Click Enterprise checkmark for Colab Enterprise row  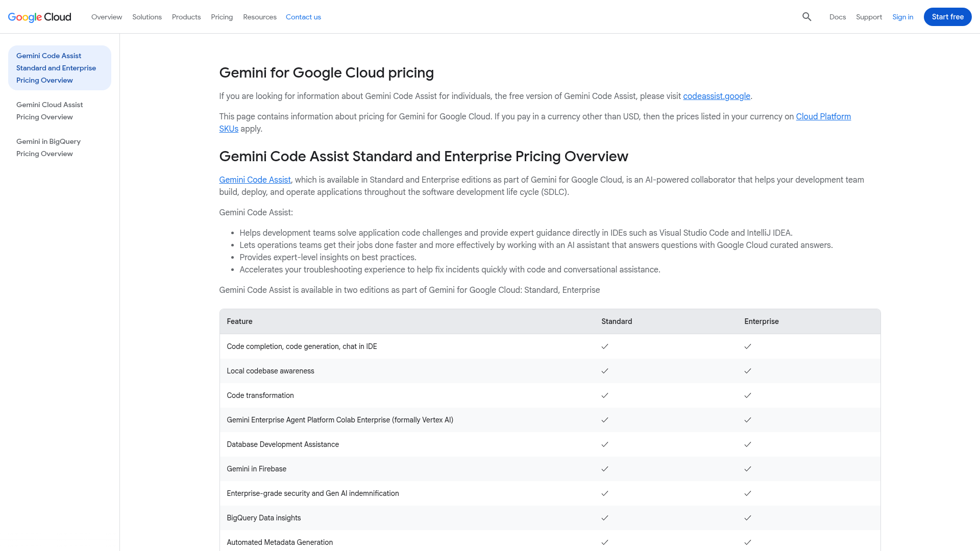(x=748, y=420)
